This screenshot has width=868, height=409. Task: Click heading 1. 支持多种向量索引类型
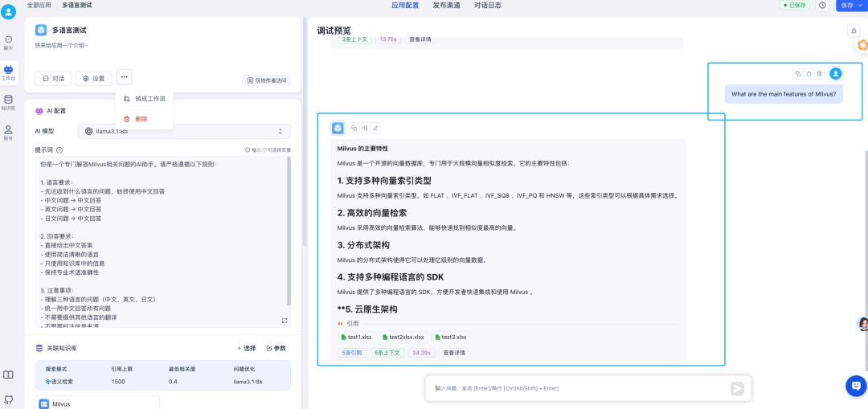click(384, 181)
